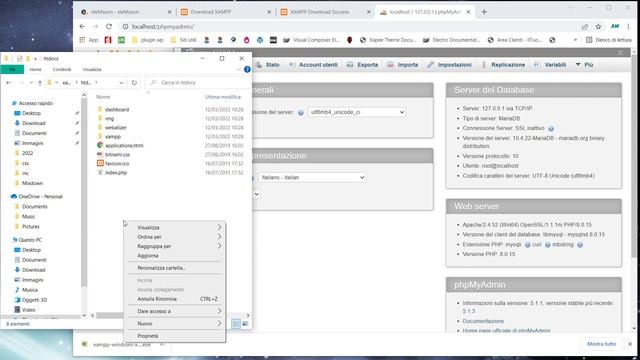Open Area Clienti bookmark
The width and height of the screenshot is (640, 360).
click(515, 40)
